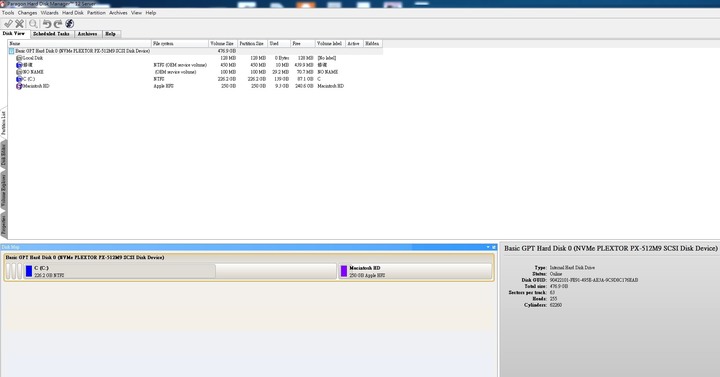The height and width of the screenshot is (377, 720).
Task: Select the NO NAME partition row name
Action: point(33,72)
